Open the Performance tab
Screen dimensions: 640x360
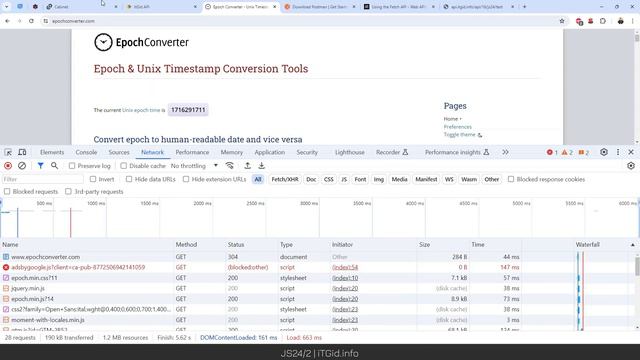[x=192, y=152]
